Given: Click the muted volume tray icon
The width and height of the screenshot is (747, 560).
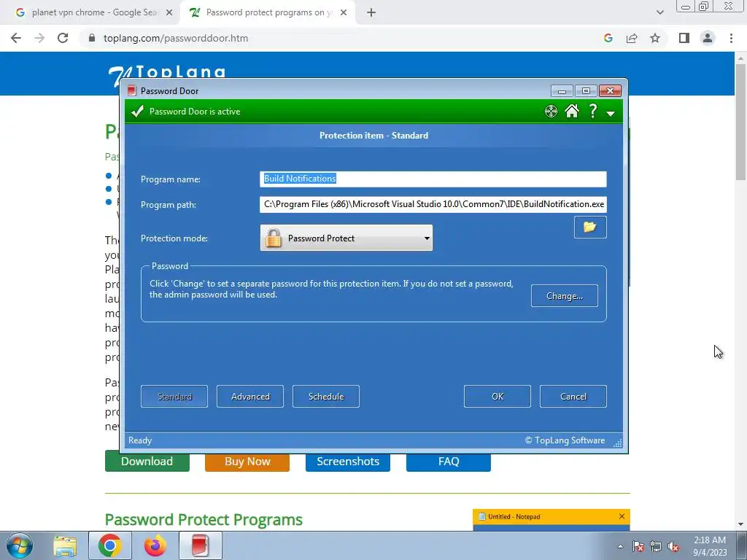Looking at the screenshot, I should pyautogui.click(x=673, y=546).
